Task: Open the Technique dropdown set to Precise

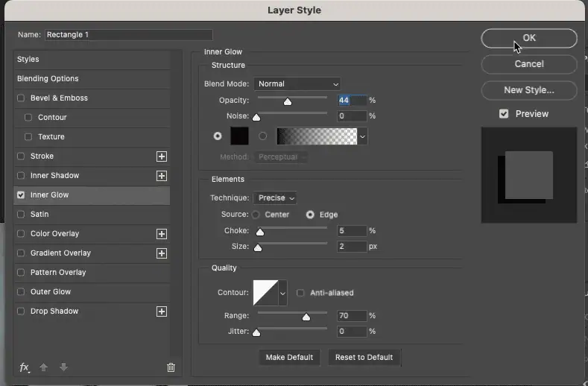Action: (x=275, y=198)
